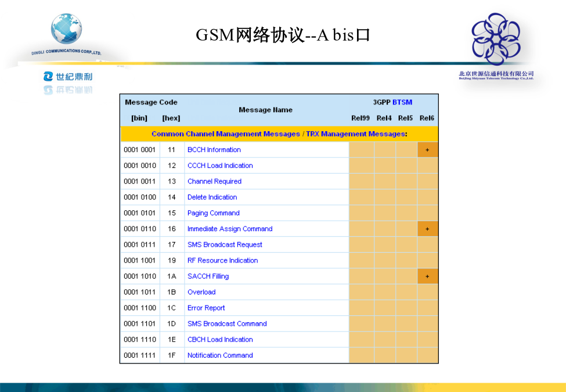
Task: Select hex code 17 cell
Action: [172, 244]
